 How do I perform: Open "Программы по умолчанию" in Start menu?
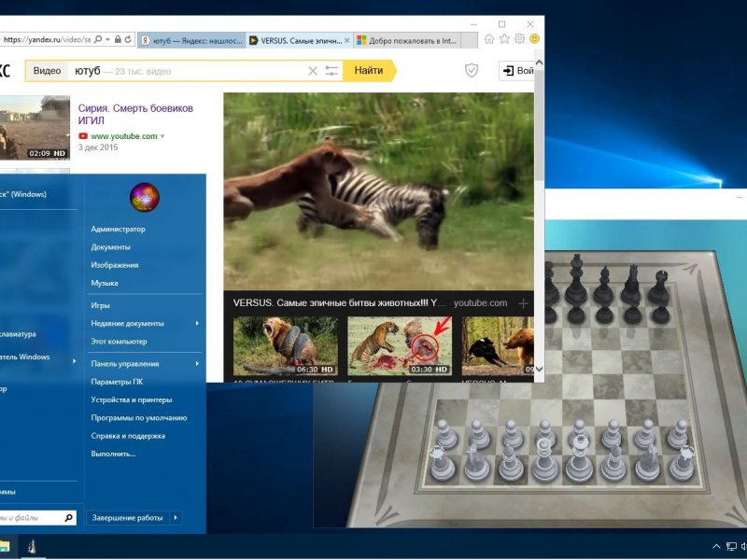click(139, 418)
